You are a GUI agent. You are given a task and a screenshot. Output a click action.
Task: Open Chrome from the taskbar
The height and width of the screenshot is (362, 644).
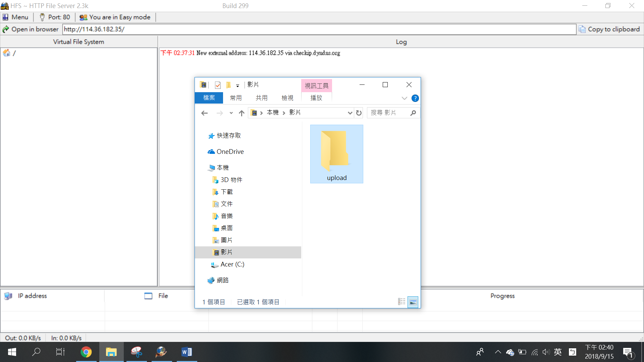point(86,352)
